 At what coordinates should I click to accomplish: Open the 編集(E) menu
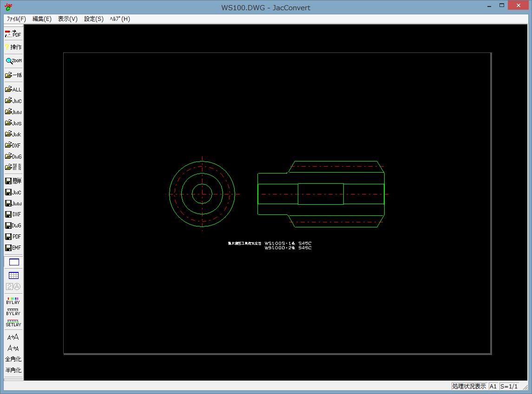tap(42, 19)
